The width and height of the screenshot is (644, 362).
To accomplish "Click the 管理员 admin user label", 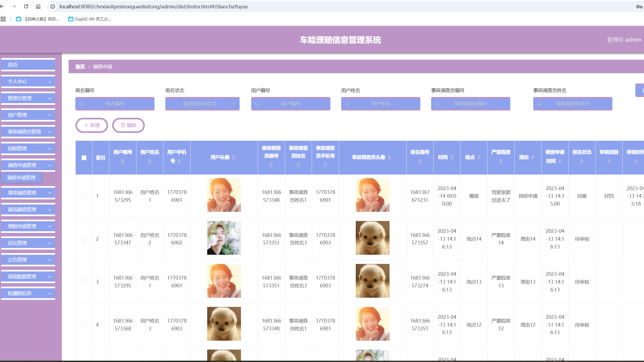I will [624, 40].
